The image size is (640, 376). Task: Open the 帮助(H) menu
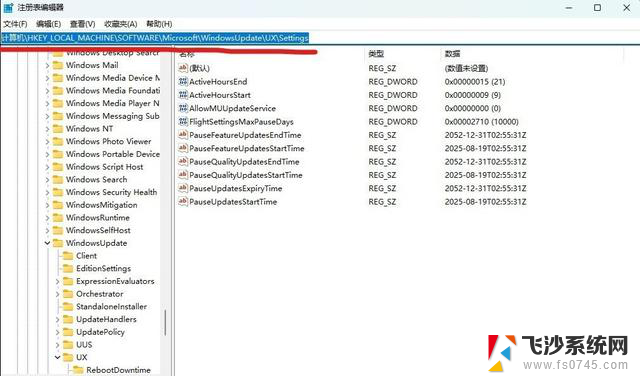tap(159, 24)
